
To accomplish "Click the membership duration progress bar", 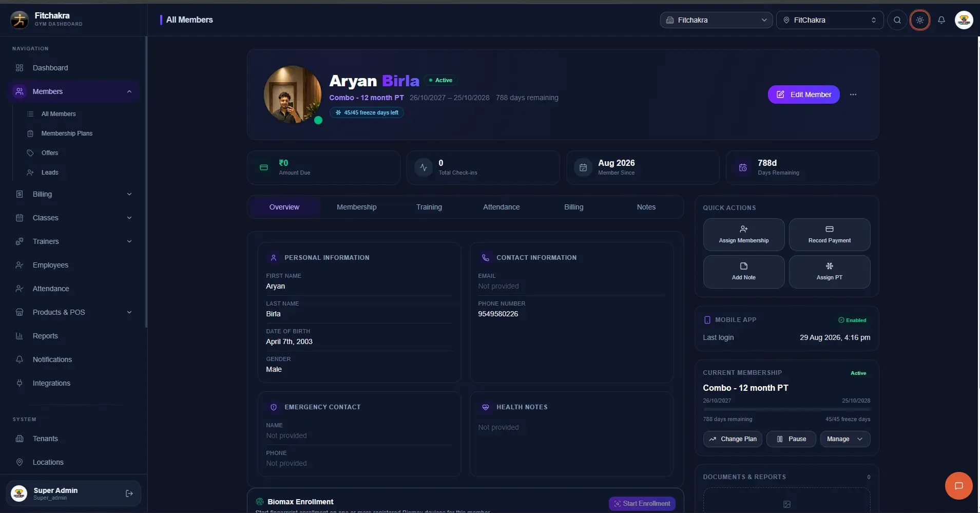I will (x=786, y=409).
